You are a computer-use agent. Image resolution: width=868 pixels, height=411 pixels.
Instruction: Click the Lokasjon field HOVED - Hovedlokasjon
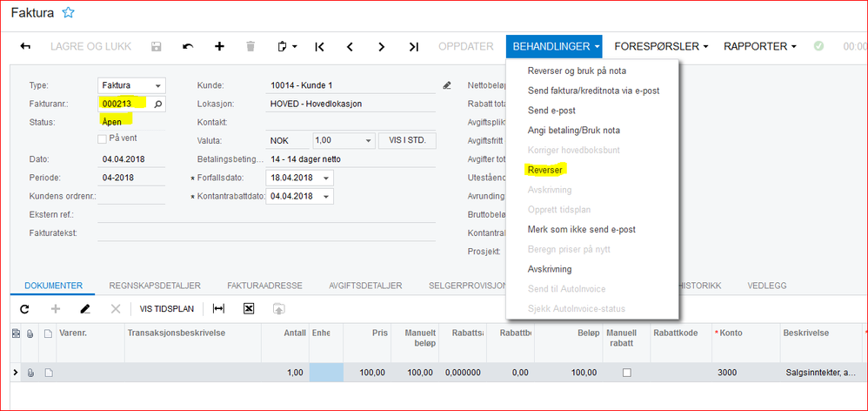[x=350, y=104]
